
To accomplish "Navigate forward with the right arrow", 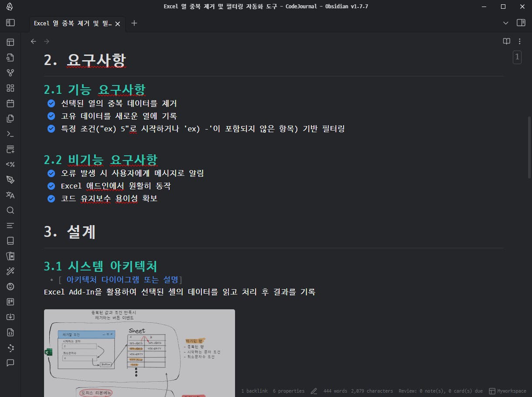I will point(47,41).
